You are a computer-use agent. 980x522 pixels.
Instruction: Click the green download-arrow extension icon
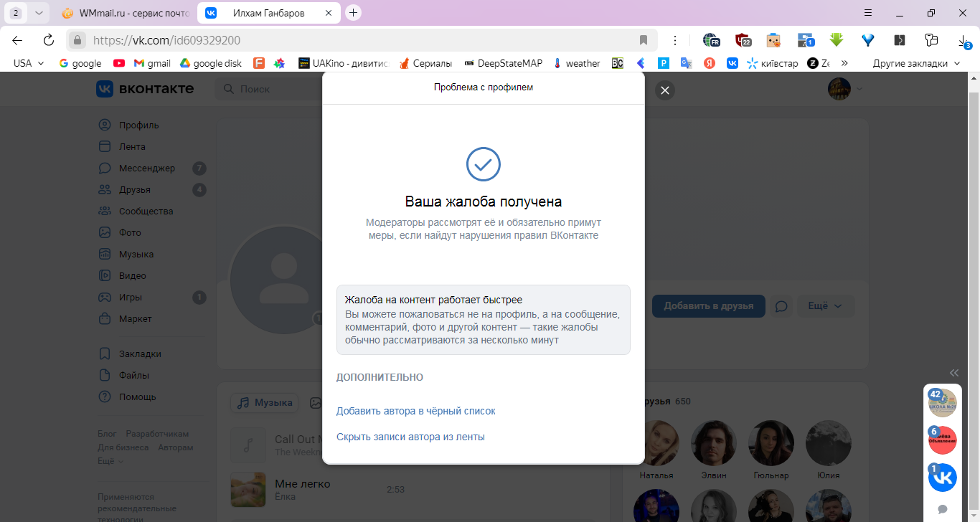[x=836, y=40]
